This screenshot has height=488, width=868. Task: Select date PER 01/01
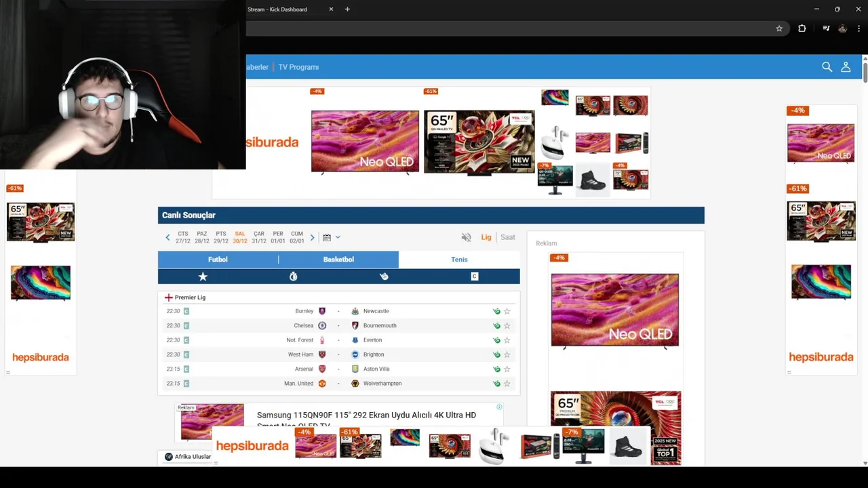[x=278, y=237]
